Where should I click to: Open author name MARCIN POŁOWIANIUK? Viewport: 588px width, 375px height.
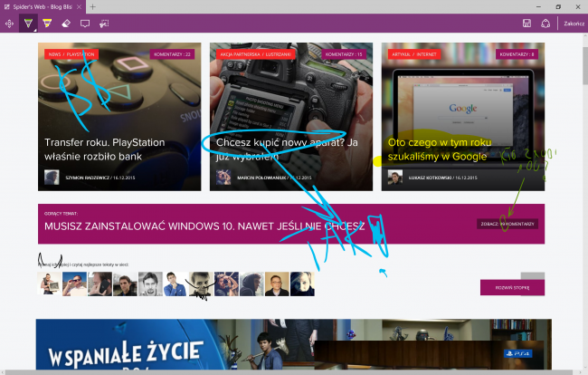coord(261,178)
